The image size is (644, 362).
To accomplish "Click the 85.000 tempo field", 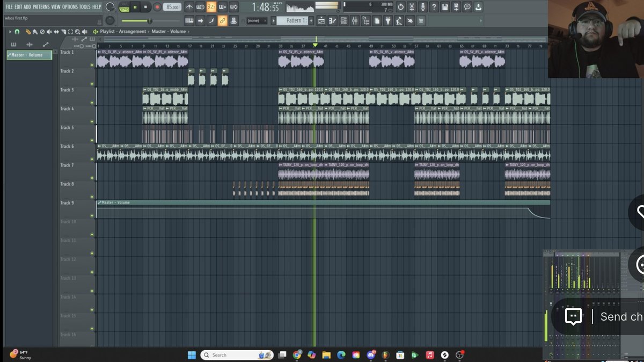I will click(x=172, y=8).
